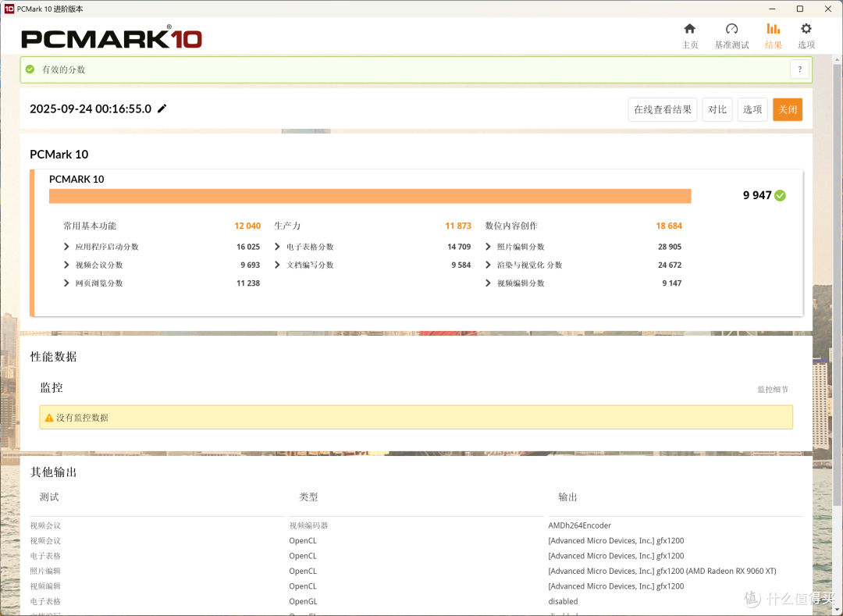This screenshot has width=843, height=616.
Task: Click the 常用基本功能 score 12 040
Action: pyautogui.click(x=247, y=226)
